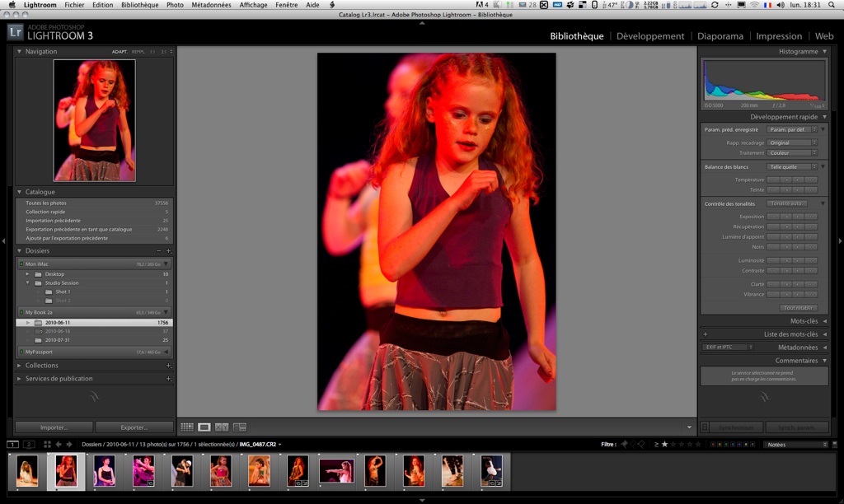Filter by yellow color label
844x504 pixels.
coord(720,445)
